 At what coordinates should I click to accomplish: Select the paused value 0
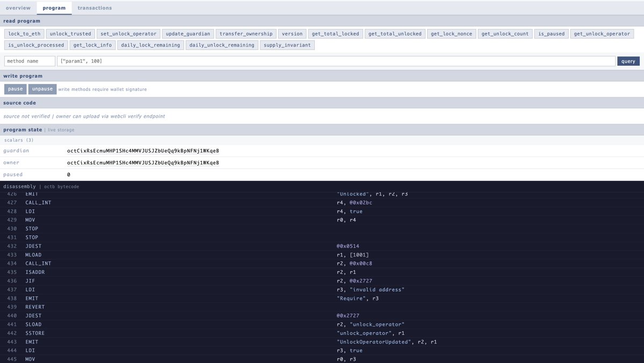(x=69, y=175)
